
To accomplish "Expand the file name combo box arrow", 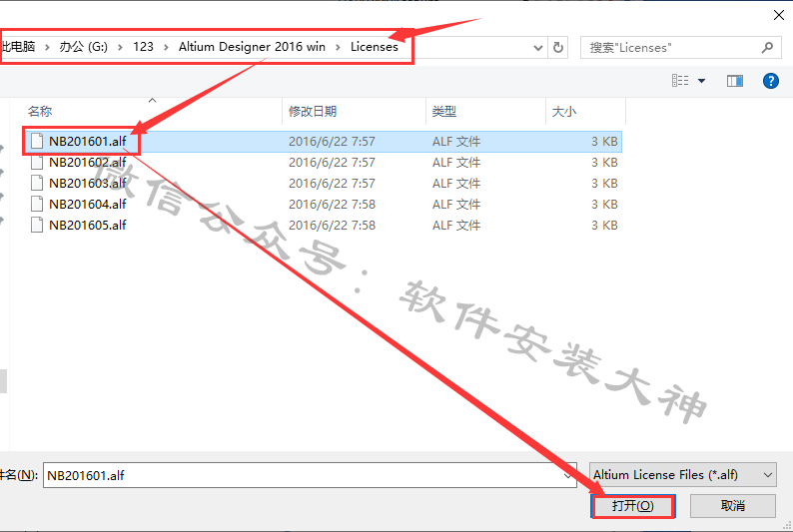I will (568, 475).
